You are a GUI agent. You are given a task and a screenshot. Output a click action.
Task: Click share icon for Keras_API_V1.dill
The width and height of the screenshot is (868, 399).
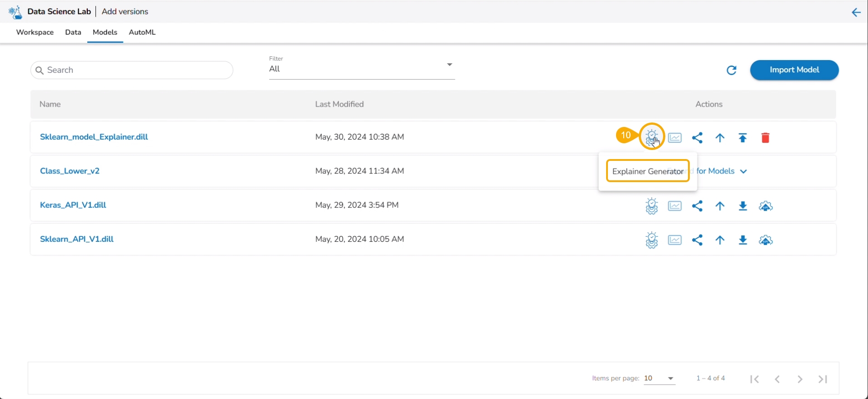697,206
